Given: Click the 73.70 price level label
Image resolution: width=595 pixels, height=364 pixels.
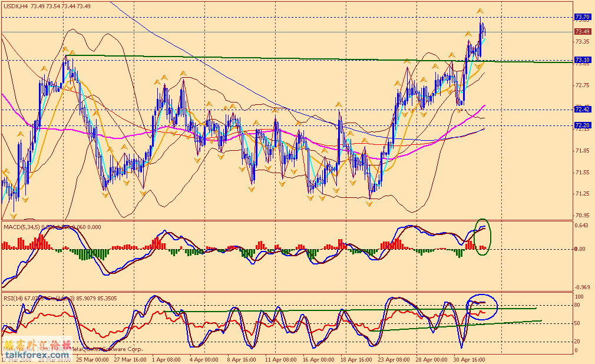Looking at the screenshot, I should tap(582, 17).
